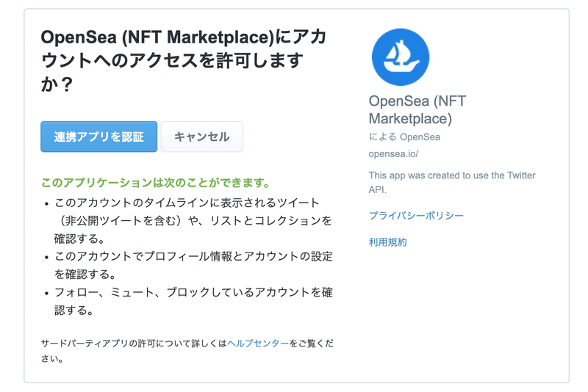Click the bullet dot before フォロー、ミュート permission
Image resolution: width=588 pixels, height=392 pixels.
point(46,293)
